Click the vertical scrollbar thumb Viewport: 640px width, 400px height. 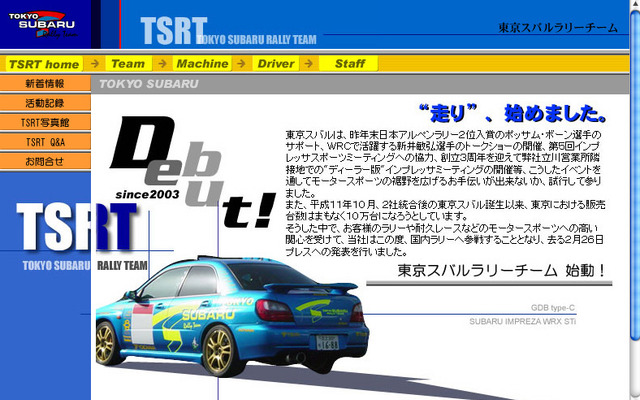pos(635,176)
